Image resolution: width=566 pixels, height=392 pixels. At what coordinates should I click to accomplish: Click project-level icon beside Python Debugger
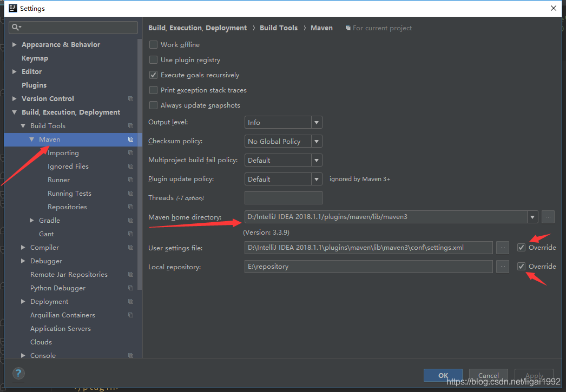(x=130, y=288)
